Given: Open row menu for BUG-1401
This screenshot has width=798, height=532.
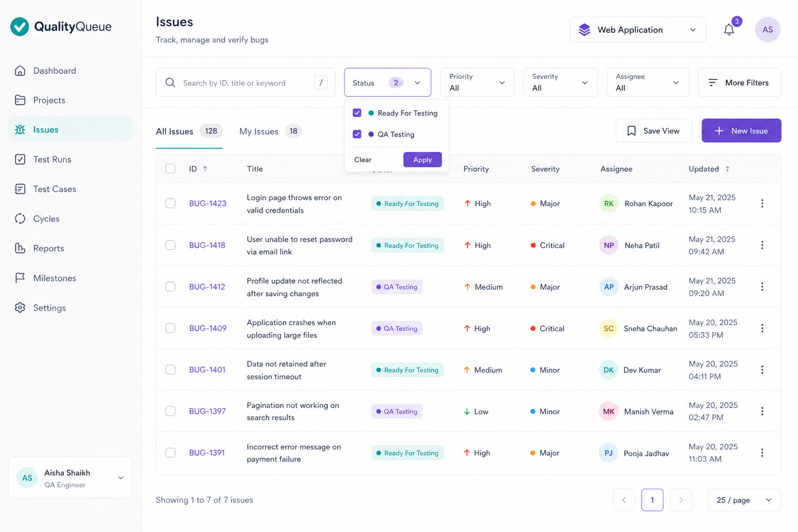Looking at the screenshot, I should [762, 370].
